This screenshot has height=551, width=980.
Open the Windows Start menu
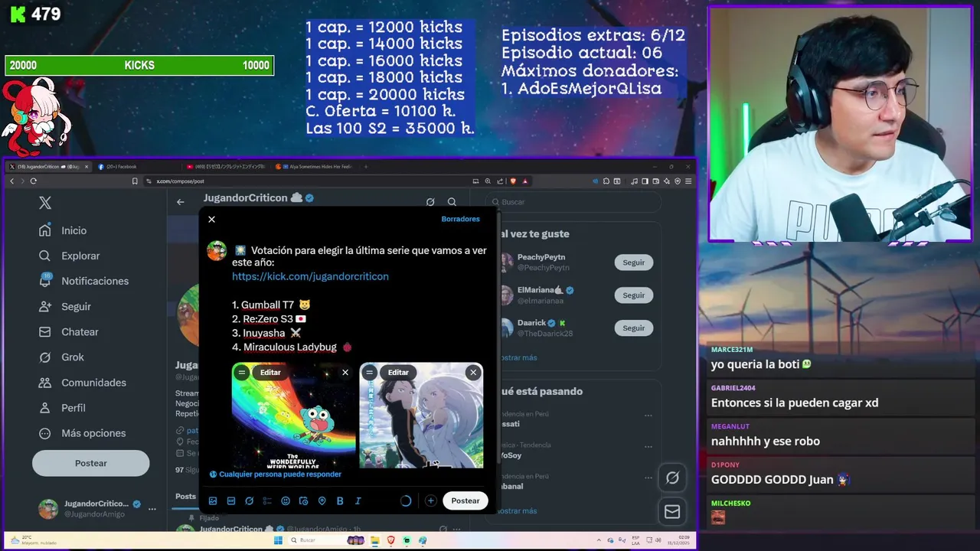click(279, 540)
